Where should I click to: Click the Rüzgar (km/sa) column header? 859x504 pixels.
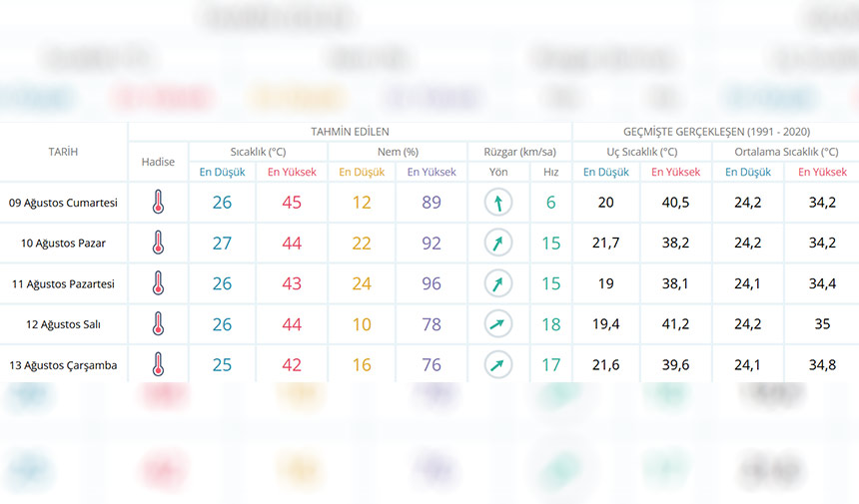[519, 152]
